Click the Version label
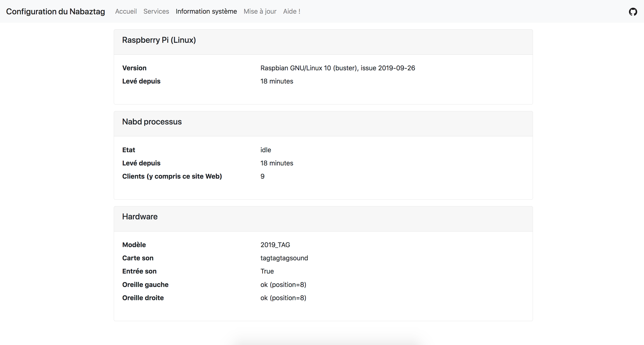The width and height of the screenshot is (644, 345). tap(134, 68)
